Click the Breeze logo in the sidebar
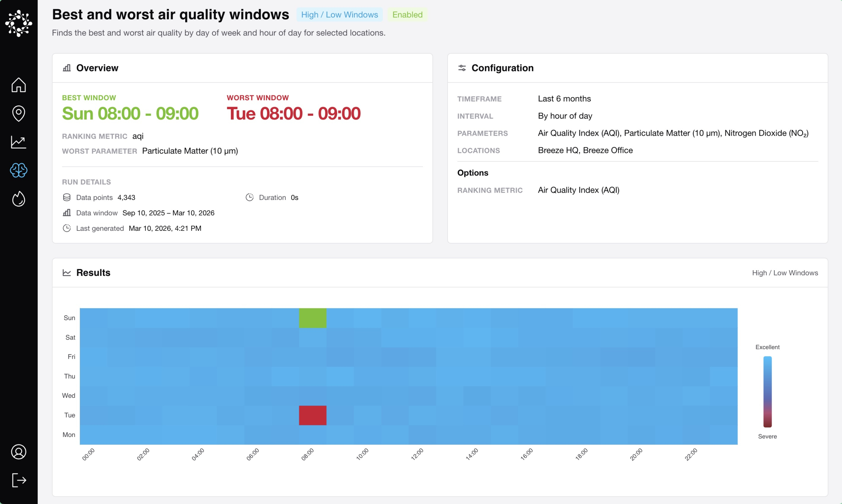842x504 pixels. point(19,23)
